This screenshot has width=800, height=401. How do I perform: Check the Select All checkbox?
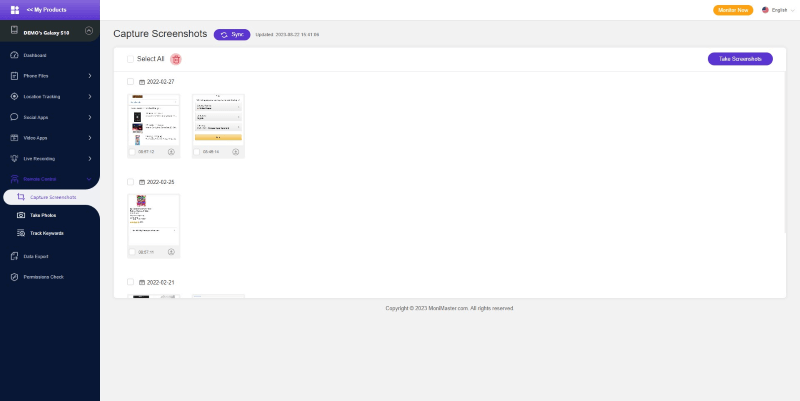point(130,59)
